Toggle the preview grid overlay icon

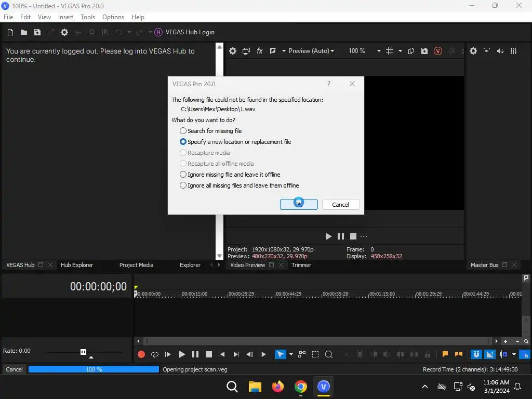pos(390,51)
